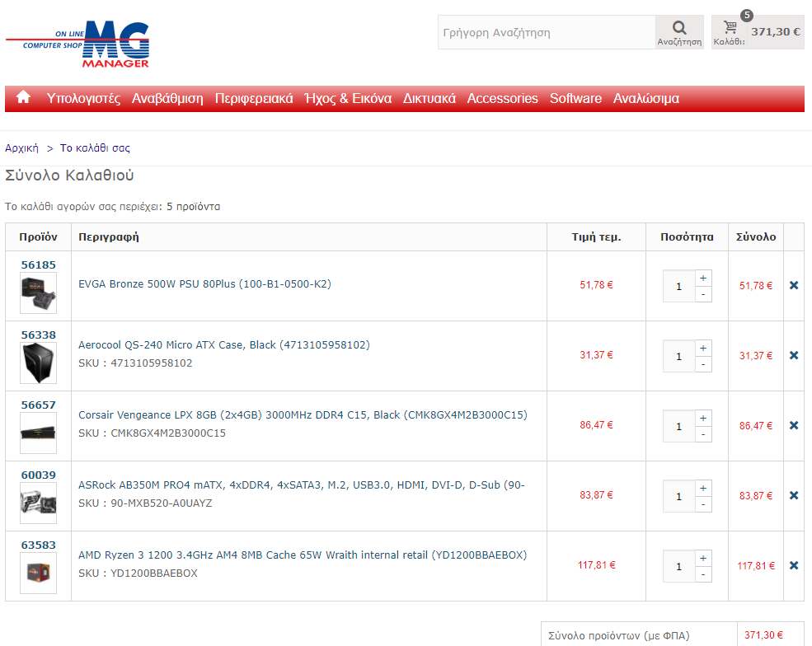
Task: Remove ASRock AB350M PRO4 from cart
Action: pos(794,495)
